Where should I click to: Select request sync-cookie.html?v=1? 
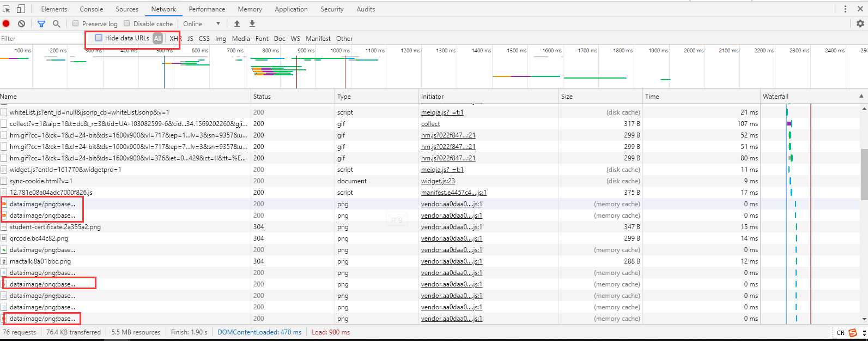(x=41, y=181)
